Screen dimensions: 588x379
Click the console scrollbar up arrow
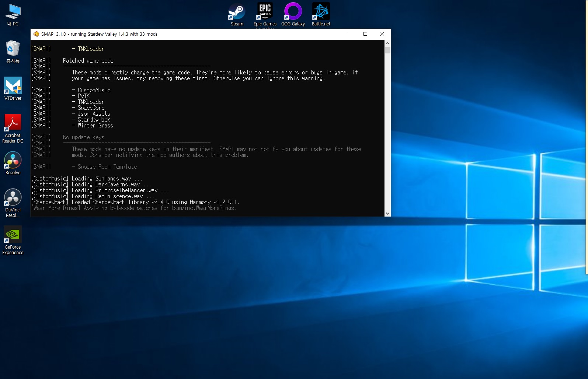pyautogui.click(x=387, y=43)
